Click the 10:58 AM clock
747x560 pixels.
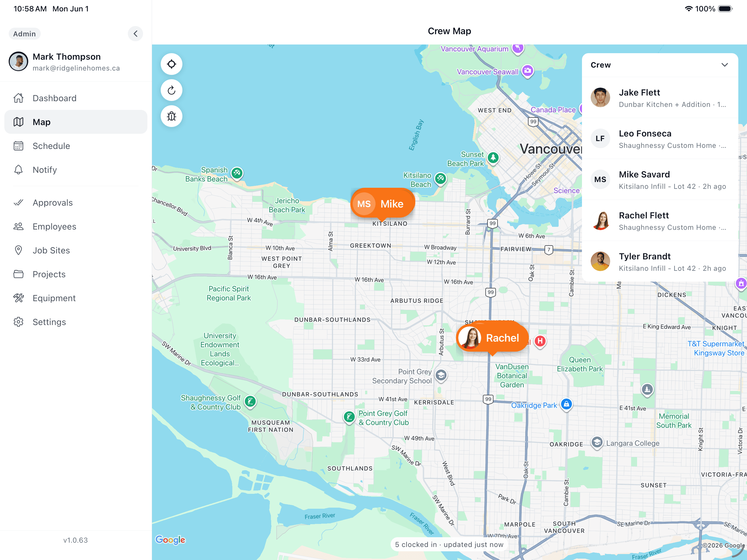tap(30, 9)
